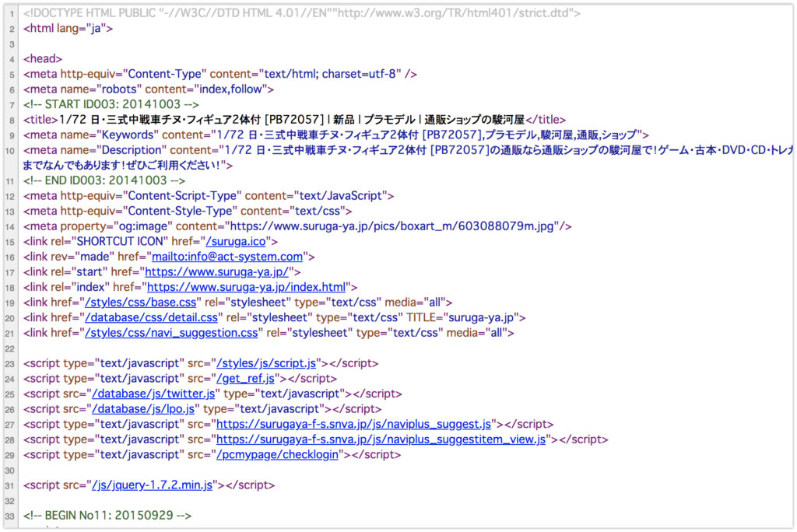
Task: Click the <head> tag on line 4
Action: 43,59
